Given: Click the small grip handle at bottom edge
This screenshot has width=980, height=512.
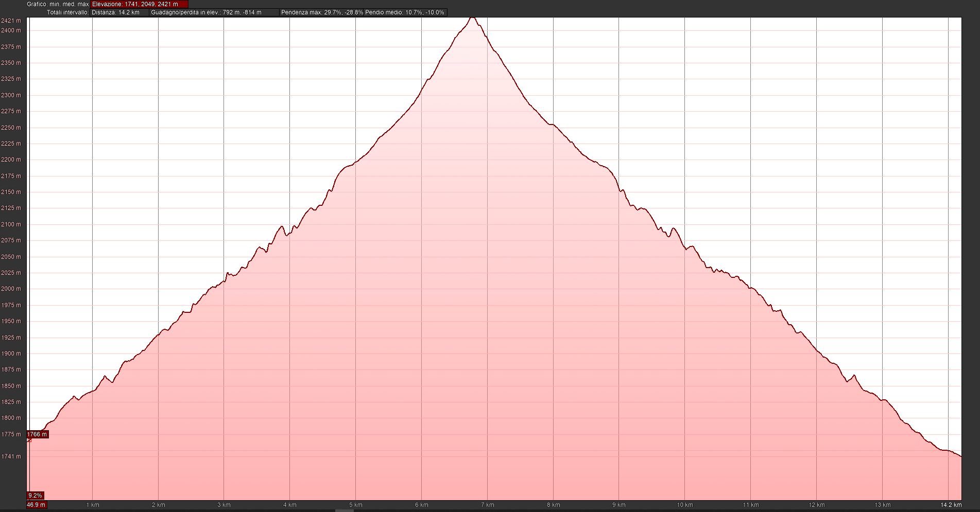Looking at the screenshot, I should click(x=344, y=510).
